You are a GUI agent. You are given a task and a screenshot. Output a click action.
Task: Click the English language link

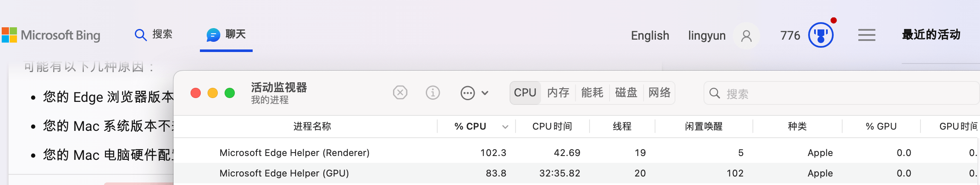(650, 36)
